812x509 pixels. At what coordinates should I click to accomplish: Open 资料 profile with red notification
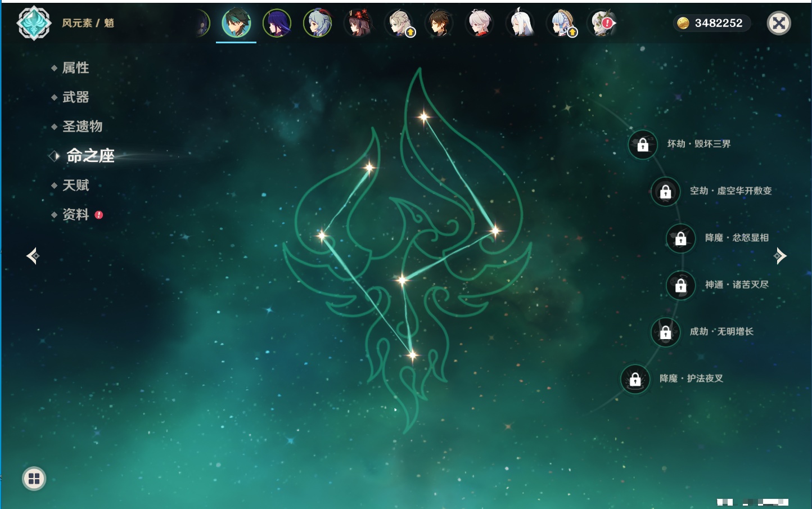(75, 214)
